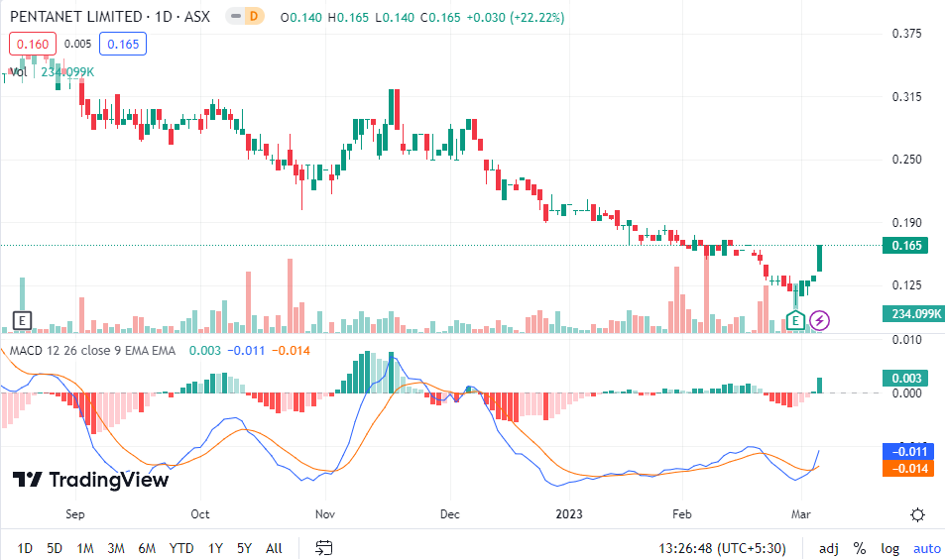Viewport: 945px width, 560px height.
Task: Select the 1M time range
Action: 85,548
